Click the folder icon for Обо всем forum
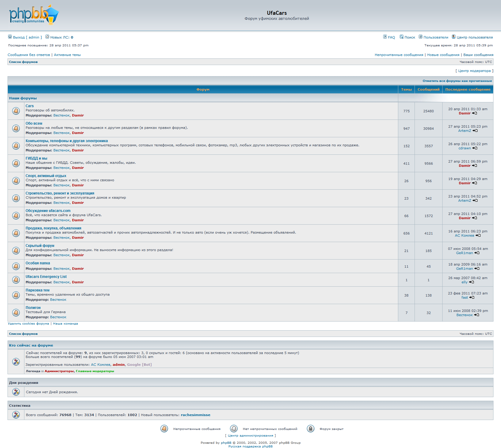 [16, 128]
